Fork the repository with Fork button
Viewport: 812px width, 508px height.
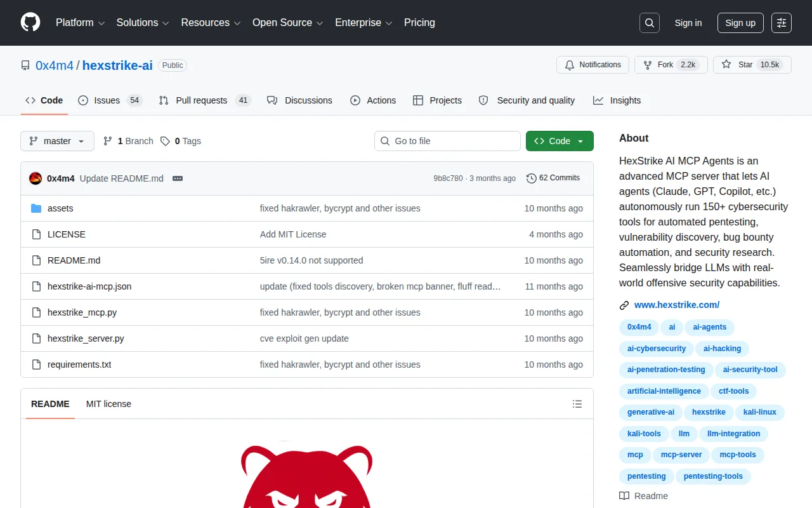[x=671, y=65]
